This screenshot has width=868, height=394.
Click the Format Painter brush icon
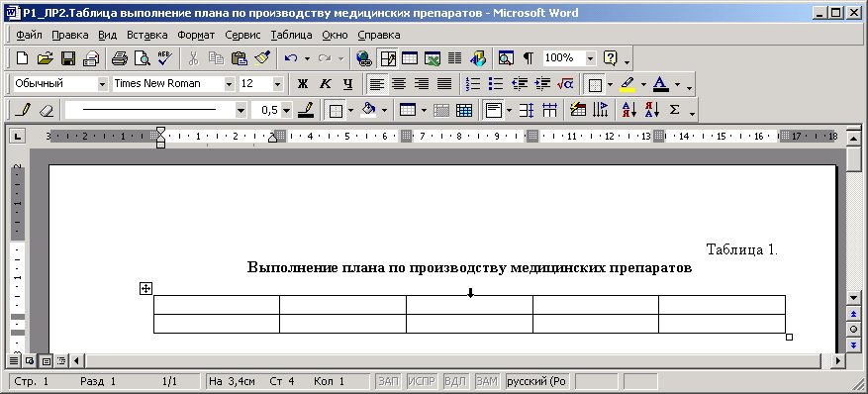261,57
